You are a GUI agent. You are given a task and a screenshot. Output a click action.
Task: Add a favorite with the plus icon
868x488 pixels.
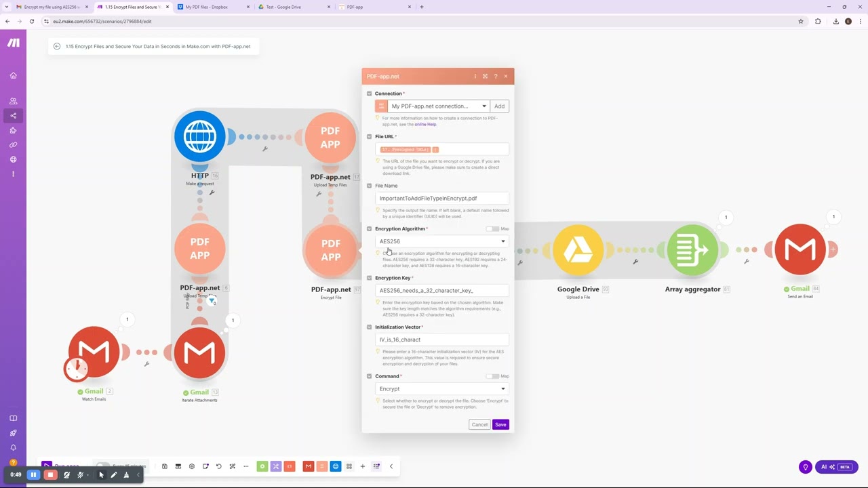362,466
